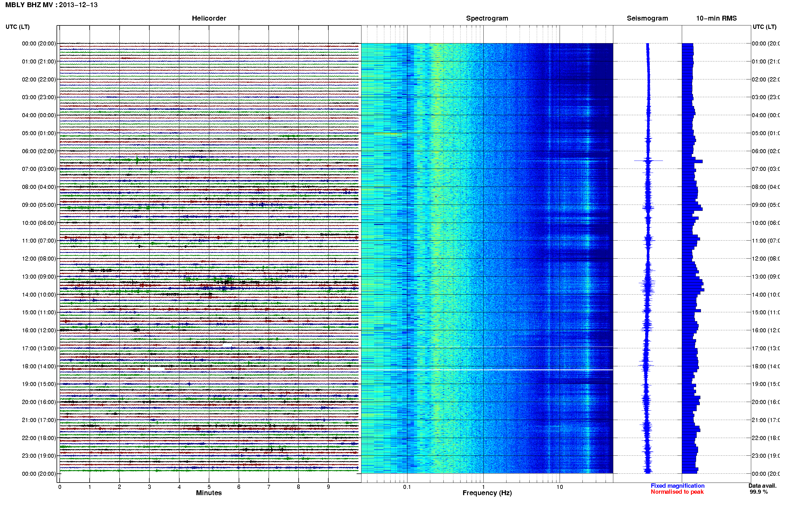Click left time label 19:00 (15:00)
Viewport: 812px width, 508px height.
(x=39, y=384)
